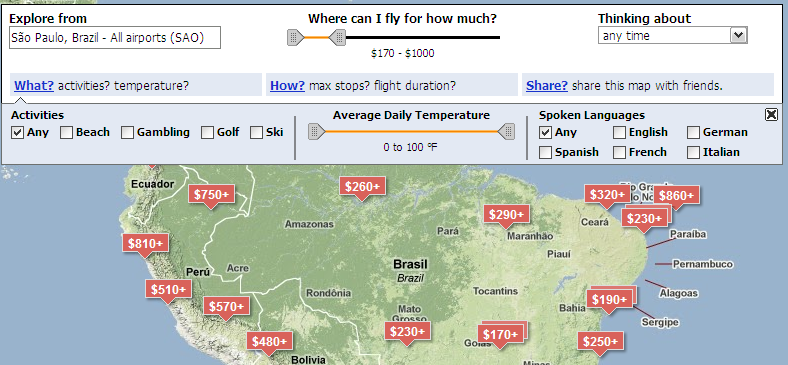Enable the Beach activity checkbox

click(66, 133)
